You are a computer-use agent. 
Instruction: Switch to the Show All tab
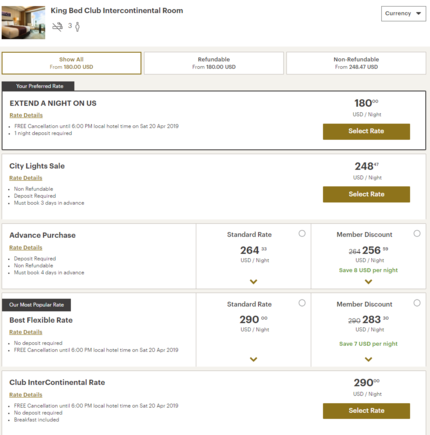tap(71, 63)
